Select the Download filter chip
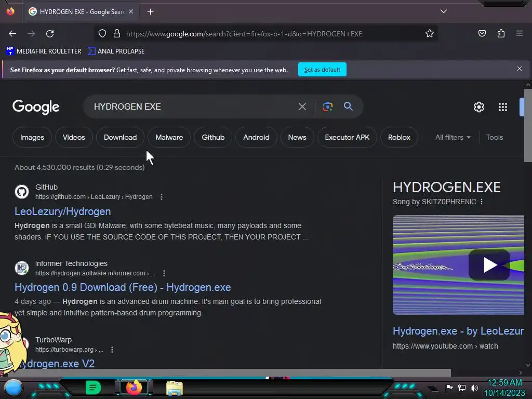The height and width of the screenshot is (399, 532). [x=120, y=137]
